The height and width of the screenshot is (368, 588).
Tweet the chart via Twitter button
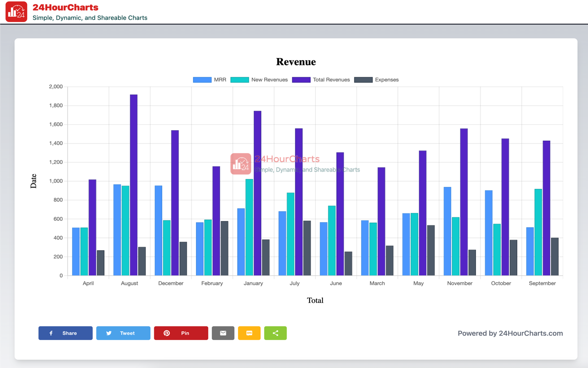click(123, 333)
